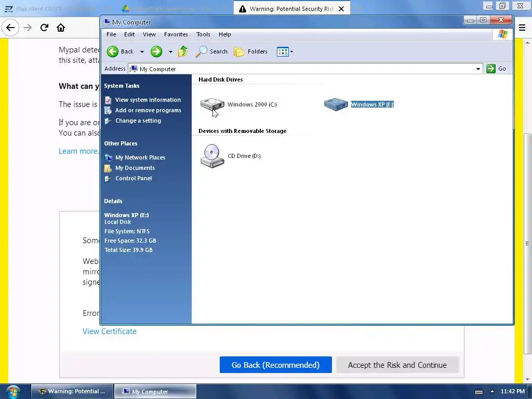Click the Total Size: 39.9 GB text

[x=129, y=250]
